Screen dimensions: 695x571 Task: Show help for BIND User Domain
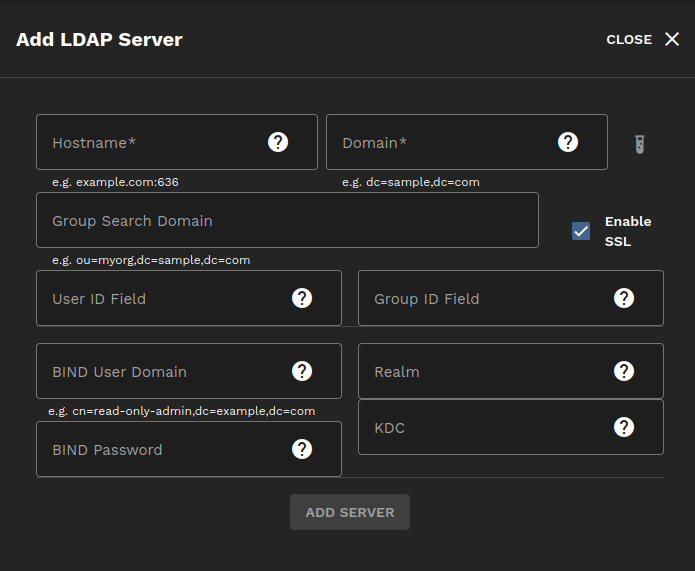tap(302, 371)
